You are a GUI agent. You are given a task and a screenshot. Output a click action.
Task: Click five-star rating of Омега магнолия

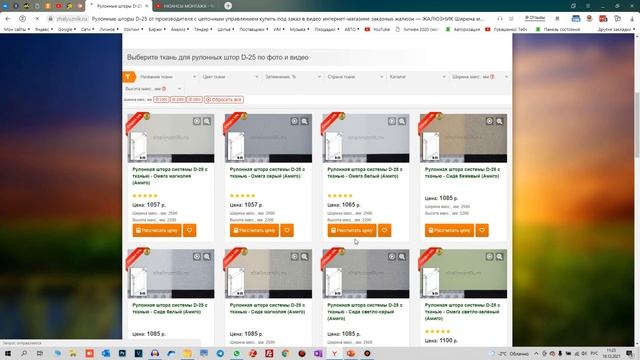(x=145, y=196)
